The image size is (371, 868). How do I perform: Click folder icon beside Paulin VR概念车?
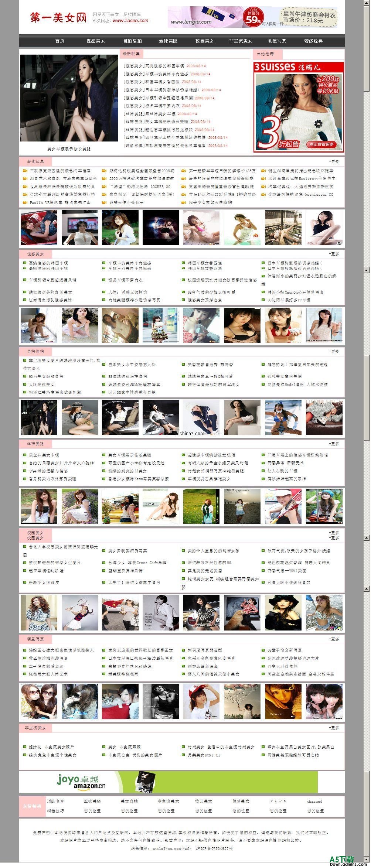point(25,203)
